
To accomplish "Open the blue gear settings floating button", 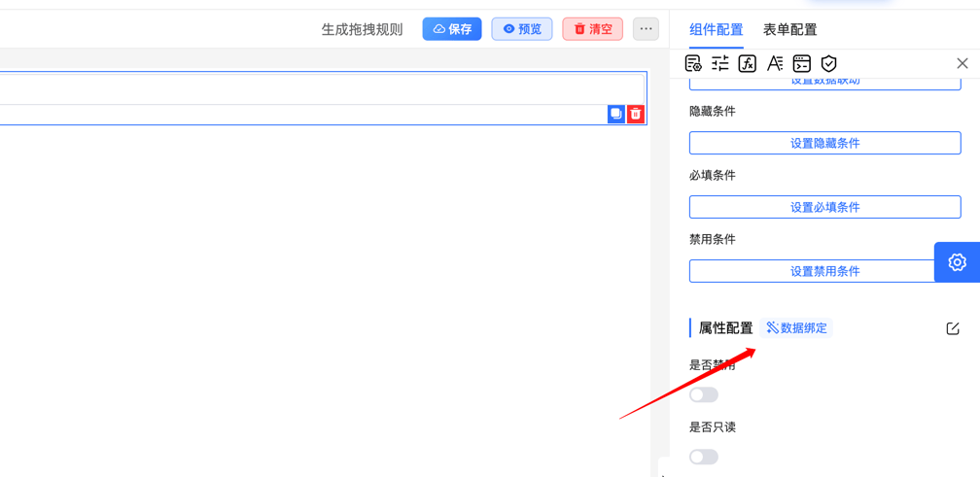I will pyautogui.click(x=957, y=262).
